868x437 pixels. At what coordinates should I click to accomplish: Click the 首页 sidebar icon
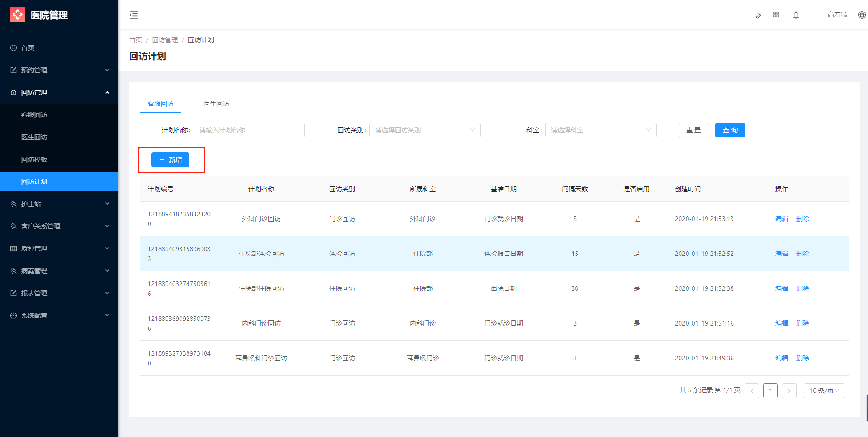pyautogui.click(x=13, y=48)
